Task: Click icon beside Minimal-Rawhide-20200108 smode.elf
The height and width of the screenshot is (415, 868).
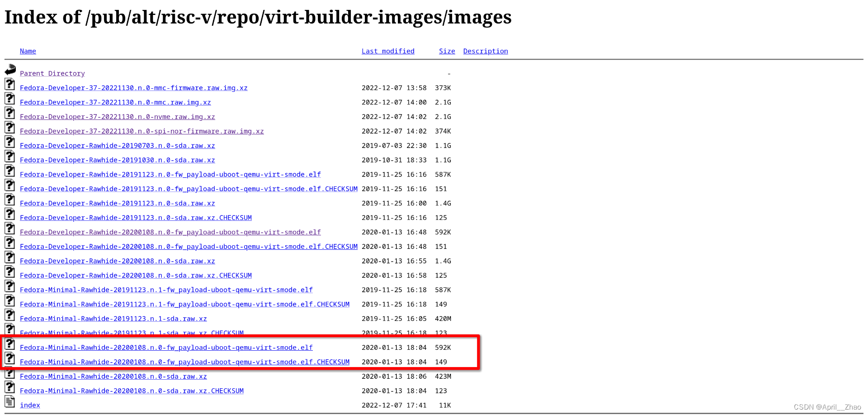Action: tap(10, 344)
